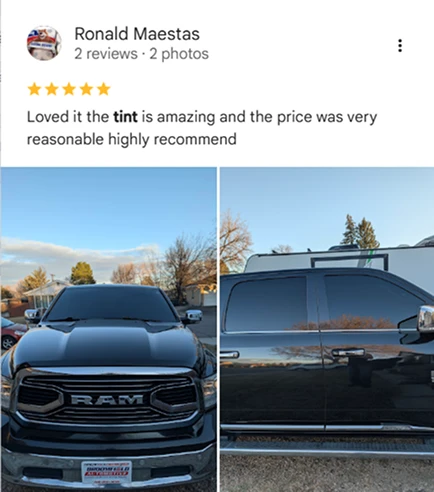Click the "2 photos" count text
The width and height of the screenshot is (434, 492).
point(179,54)
